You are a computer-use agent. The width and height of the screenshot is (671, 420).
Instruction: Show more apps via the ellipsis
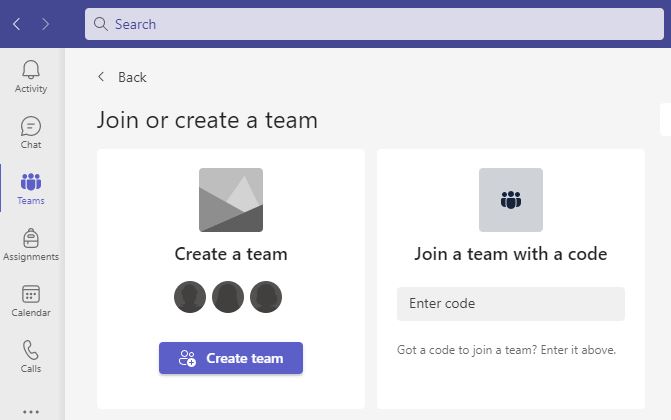pyautogui.click(x=31, y=412)
